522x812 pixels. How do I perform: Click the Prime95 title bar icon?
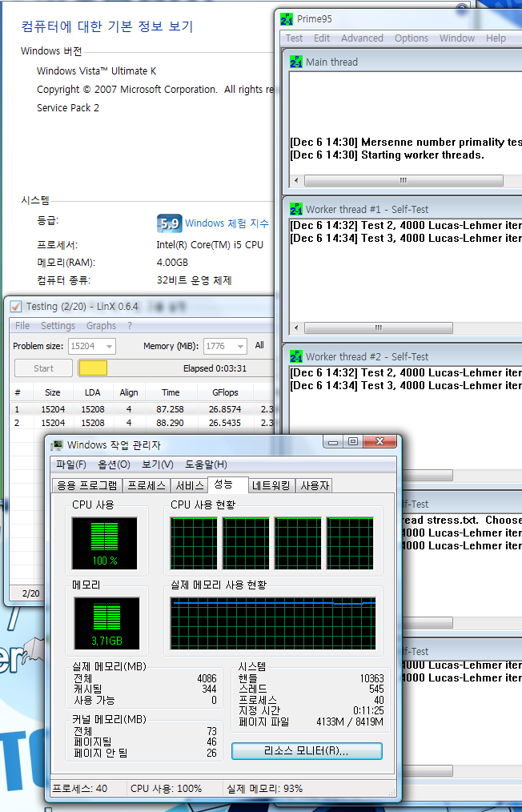(287, 19)
